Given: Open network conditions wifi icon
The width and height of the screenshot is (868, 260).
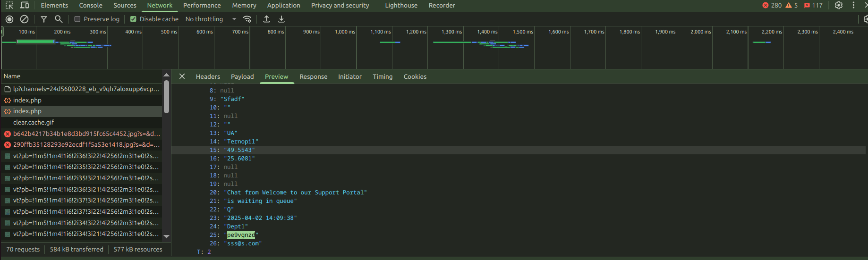Looking at the screenshot, I should click(247, 19).
